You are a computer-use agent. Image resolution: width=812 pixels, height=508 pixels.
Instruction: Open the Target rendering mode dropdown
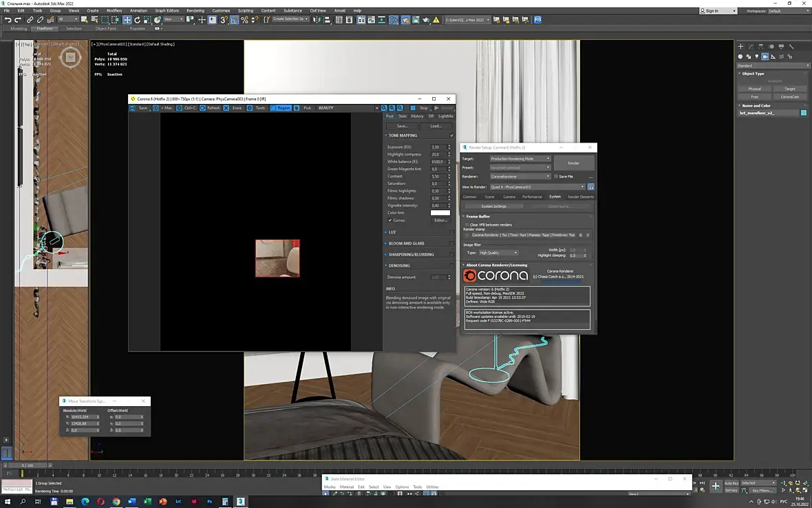coord(520,158)
